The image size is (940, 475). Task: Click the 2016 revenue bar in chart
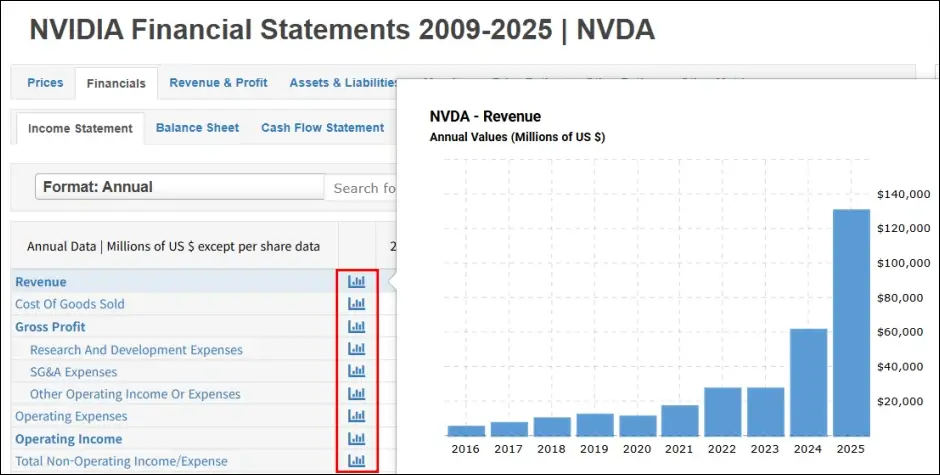point(466,431)
